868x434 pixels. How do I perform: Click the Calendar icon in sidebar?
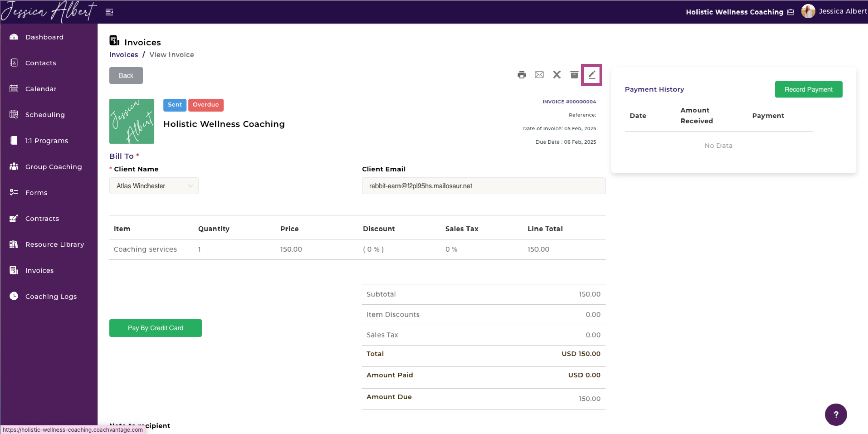pyautogui.click(x=14, y=89)
